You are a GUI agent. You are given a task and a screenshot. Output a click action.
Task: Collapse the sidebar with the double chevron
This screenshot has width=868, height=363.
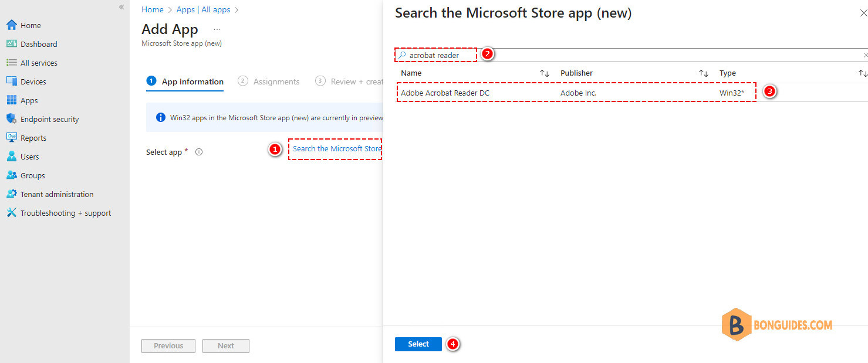(121, 7)
